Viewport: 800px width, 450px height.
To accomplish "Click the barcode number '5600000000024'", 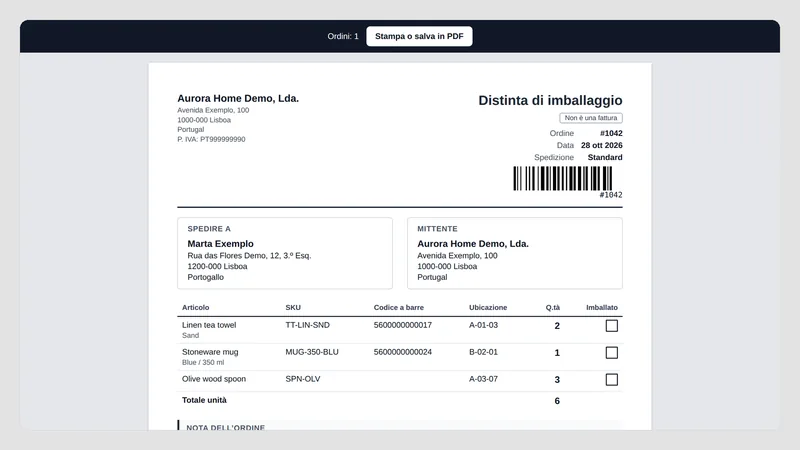I will [x=403, y=352].
